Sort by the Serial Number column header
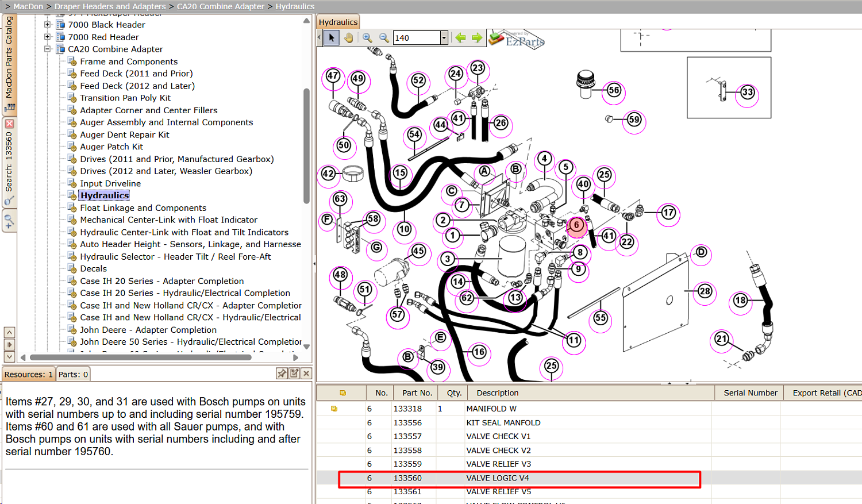862x504 pixels. [750, 393]
